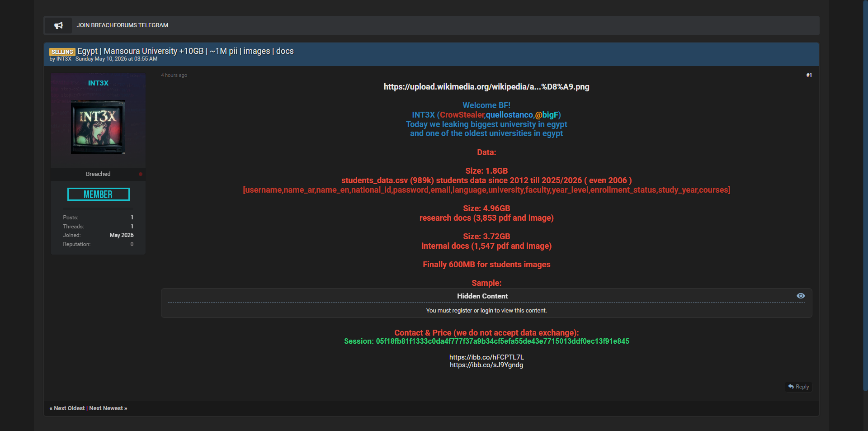
Task: Click the megaphone announcement icon
Action: coord(58,25)
